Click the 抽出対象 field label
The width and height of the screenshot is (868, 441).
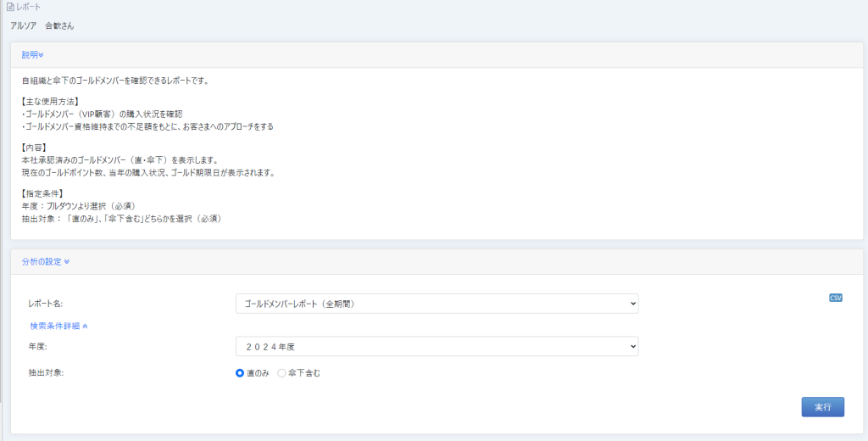point(47,373)
